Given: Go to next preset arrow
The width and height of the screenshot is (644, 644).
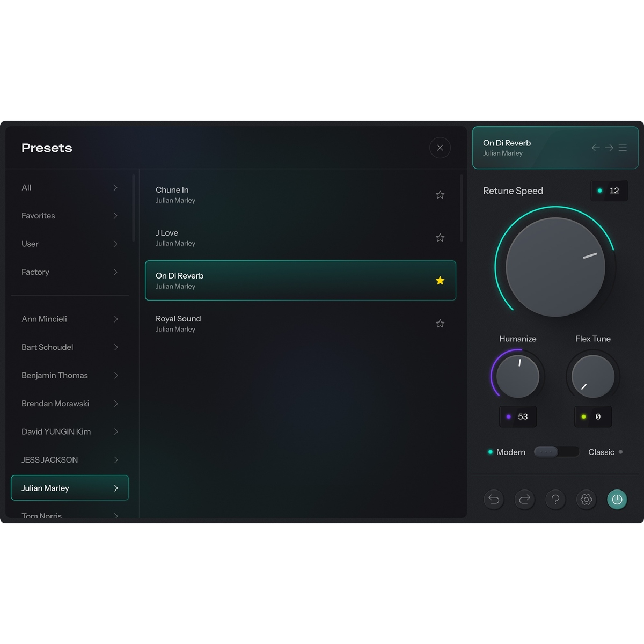Looking at the screenshot, I should pos(609,148).
